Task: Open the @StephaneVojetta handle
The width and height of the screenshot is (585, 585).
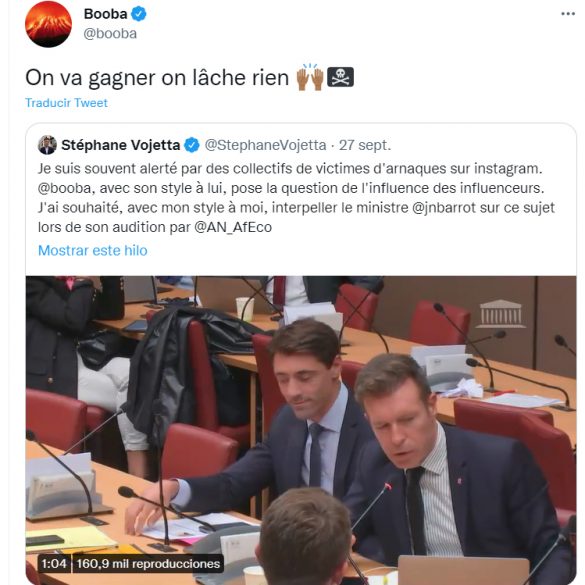Action: pos(265,145)
